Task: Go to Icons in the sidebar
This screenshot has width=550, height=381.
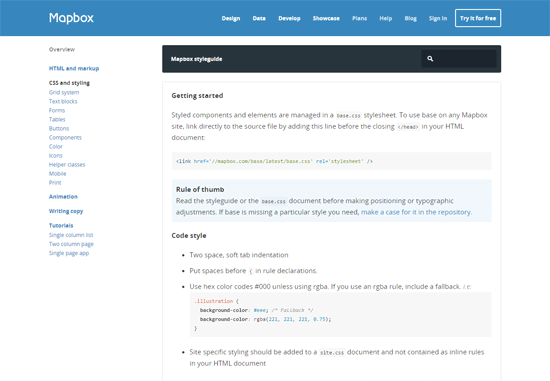Action: [x=55, y=156]
